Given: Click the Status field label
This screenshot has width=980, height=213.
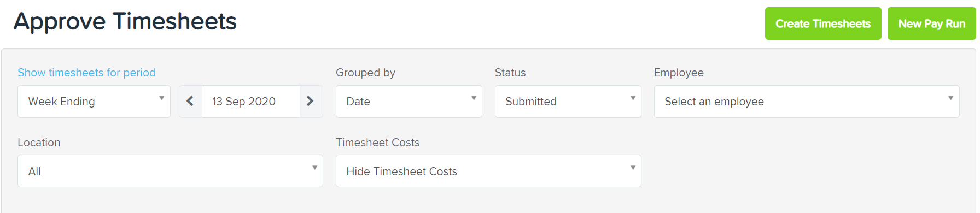Looking at the screenshot, I should coord(510,73).
